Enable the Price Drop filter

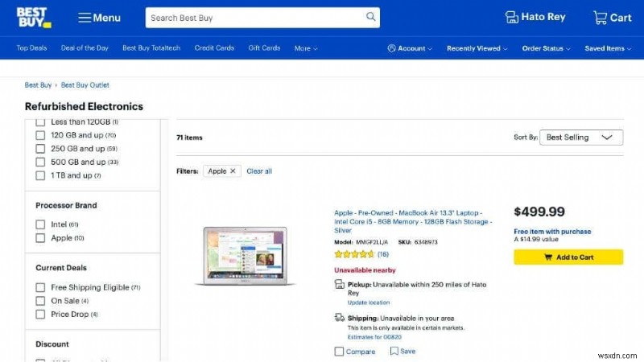pos(40,315)
